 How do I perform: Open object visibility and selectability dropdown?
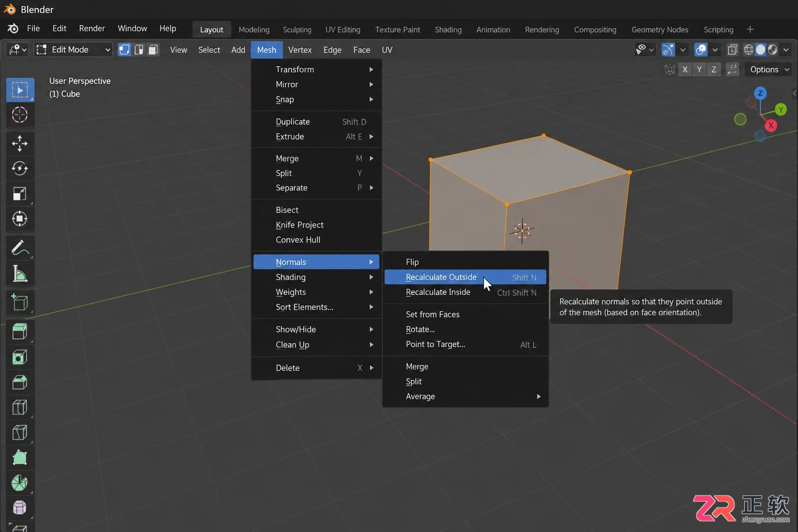point(644,50)
